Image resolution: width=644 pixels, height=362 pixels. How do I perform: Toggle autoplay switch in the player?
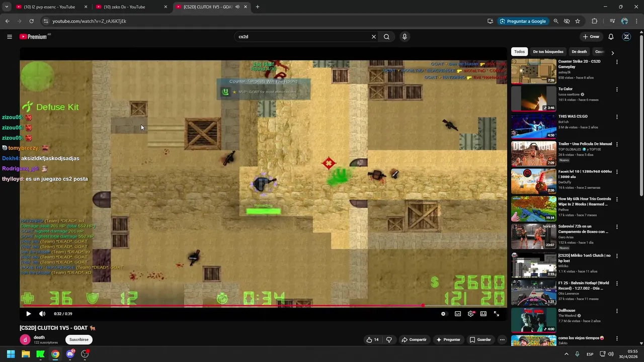(x=443, y=314)
